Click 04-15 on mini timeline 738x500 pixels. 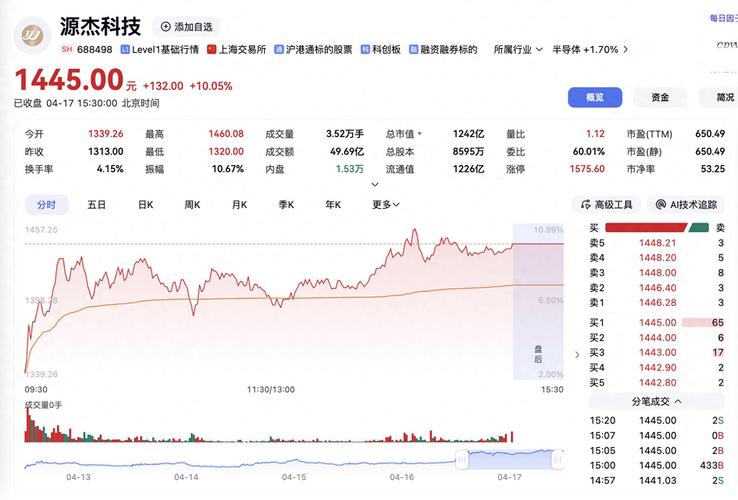(294, 477)
